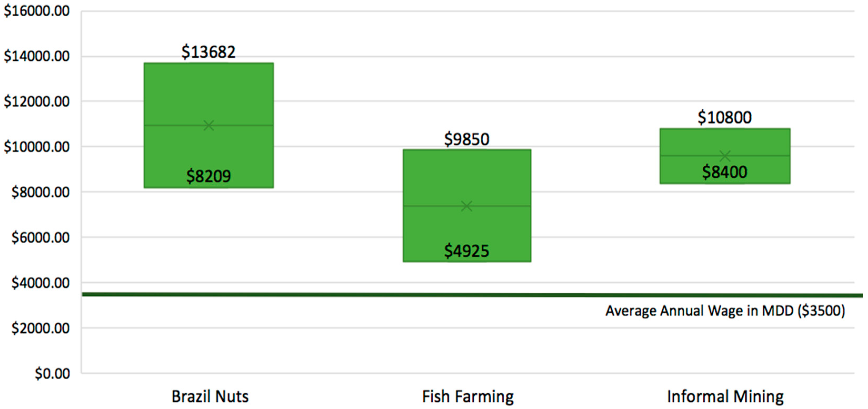Click the mean X marker in Informal Mining box
868x409 pixels.
pyautogui.click(x=725, y=156)
